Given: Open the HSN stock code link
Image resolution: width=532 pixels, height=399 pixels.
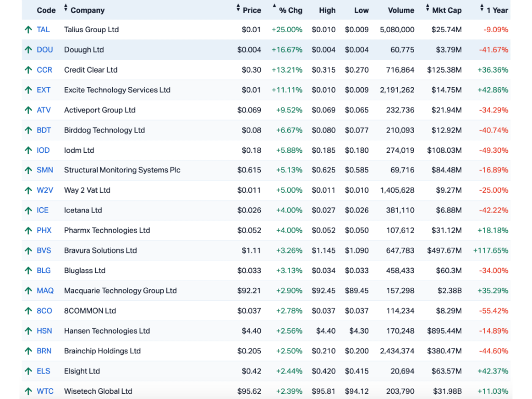Looking at the screenshot, I should (45, 331).
